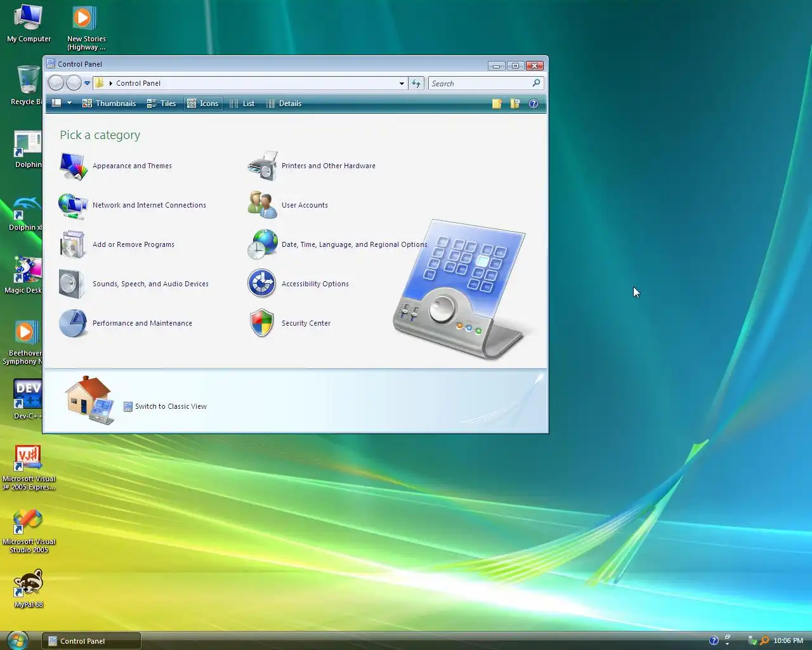Open Appearance and Themes category icon
Image resolution: width=812 pixels, height=650 pixels.
click(x=73, y=166)
